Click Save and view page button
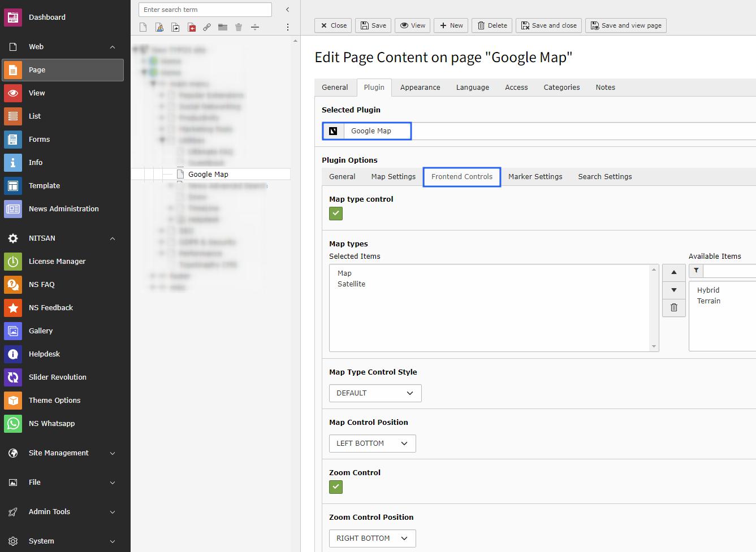This screenshot has width=756, height=552. pos(626,25)
